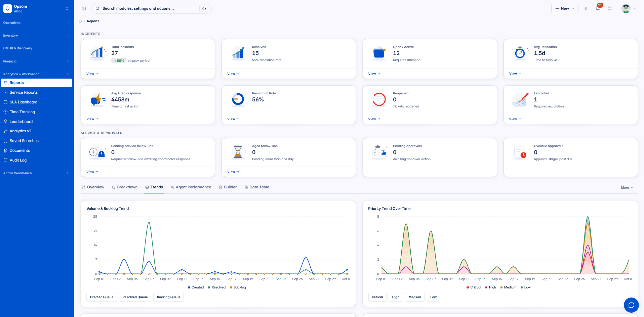Click View on Aged follow-ups card
644x317 pixels.
[233, 172]
